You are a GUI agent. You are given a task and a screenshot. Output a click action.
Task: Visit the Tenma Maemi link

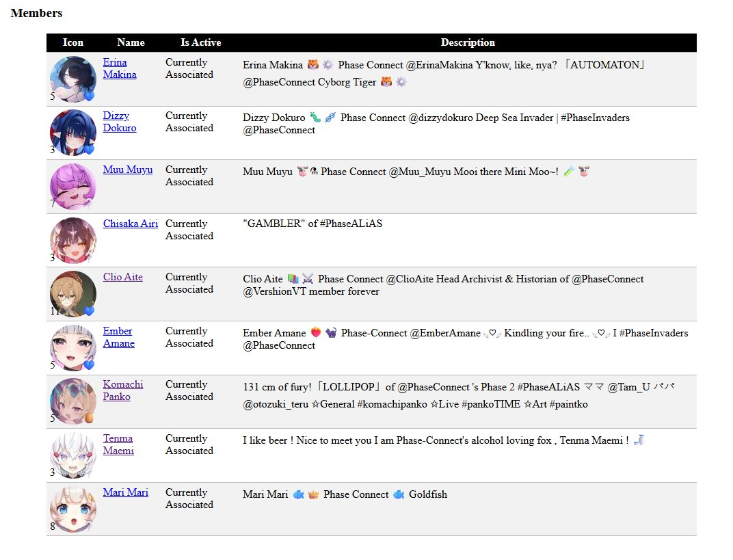pyautogui.click(x=118, y=444)
